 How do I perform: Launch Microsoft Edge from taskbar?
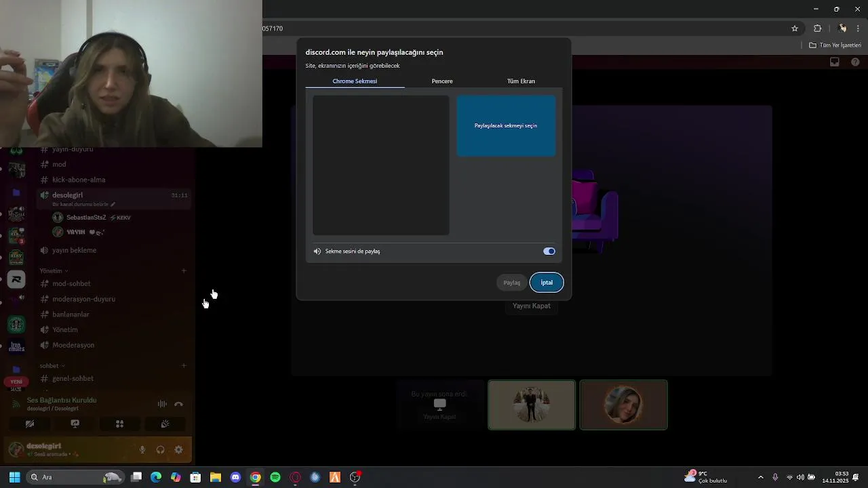[x=156, y=477]
